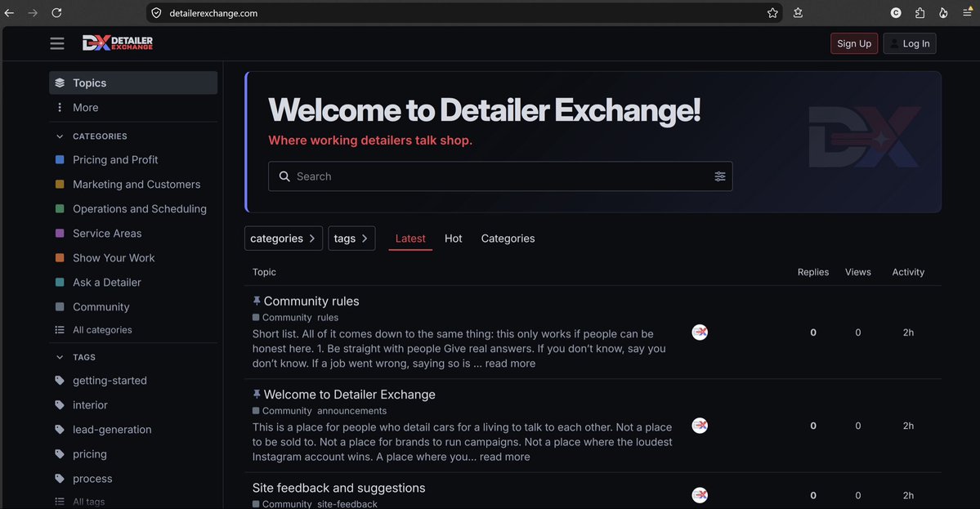Open poster avatar for Site feedback topic
The height and width of the screenshot is (509, 980).
[x=700, y=494]
